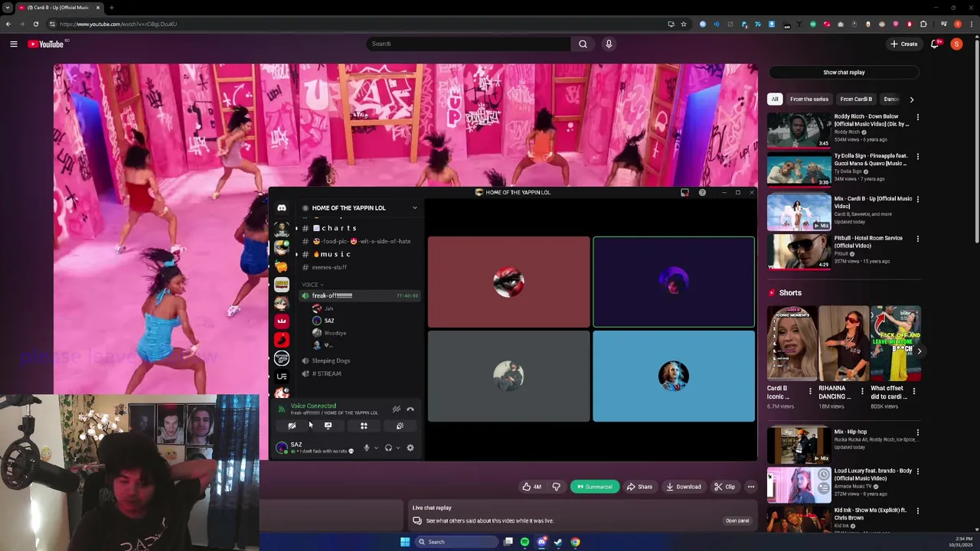Focus the blue Beetlejuice avatar video tile

674,376
